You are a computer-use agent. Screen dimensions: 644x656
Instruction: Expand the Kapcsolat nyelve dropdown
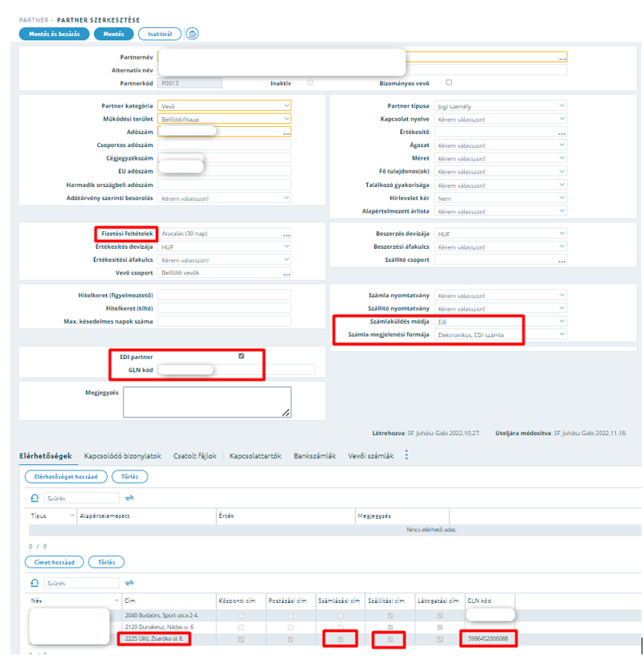click(500, 119)
